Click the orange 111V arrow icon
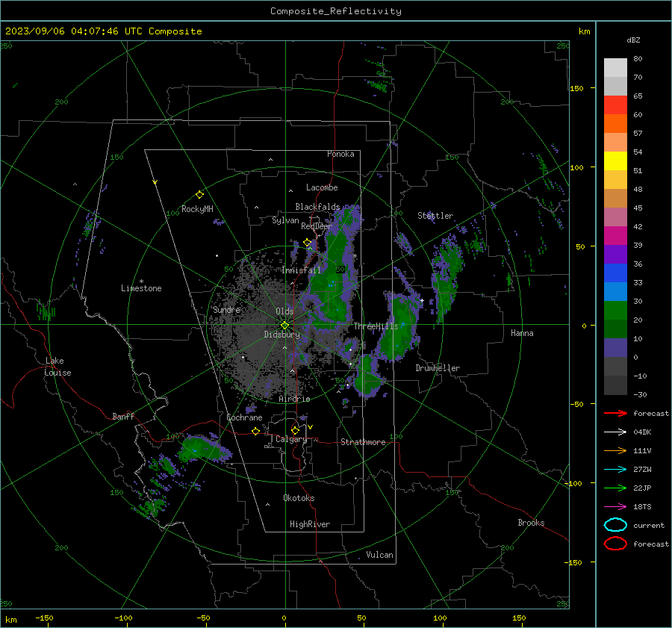The width and height of the screenshot is (672, 628). (615, 450)
